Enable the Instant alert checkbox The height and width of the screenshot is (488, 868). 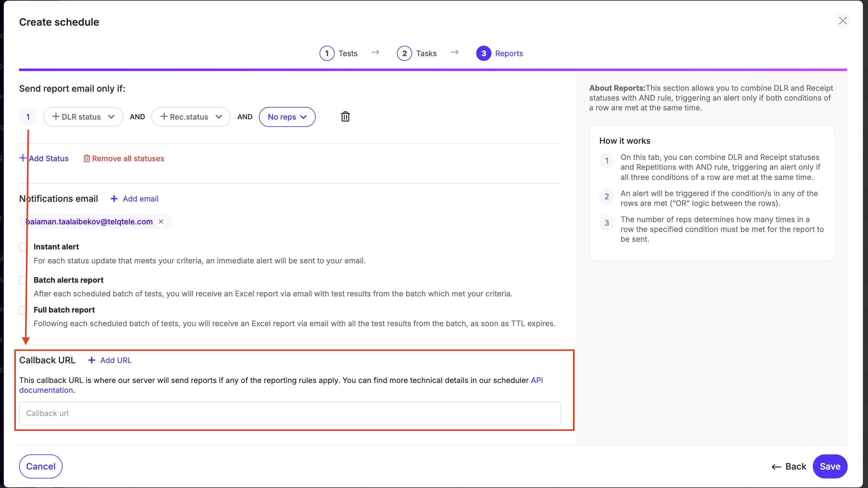[23, 247]
